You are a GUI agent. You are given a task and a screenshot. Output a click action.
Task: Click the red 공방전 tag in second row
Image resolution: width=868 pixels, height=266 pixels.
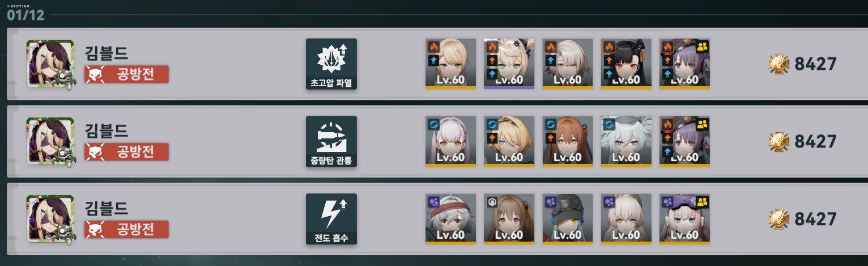pyautogui.click(x=127, y=152)
